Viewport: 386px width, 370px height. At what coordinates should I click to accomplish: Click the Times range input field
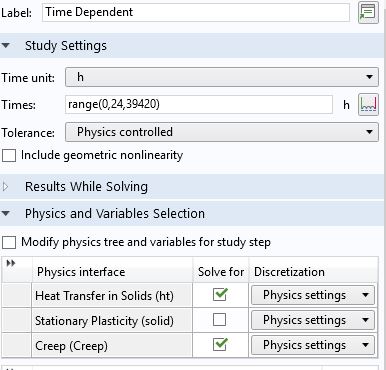point(199,104)
